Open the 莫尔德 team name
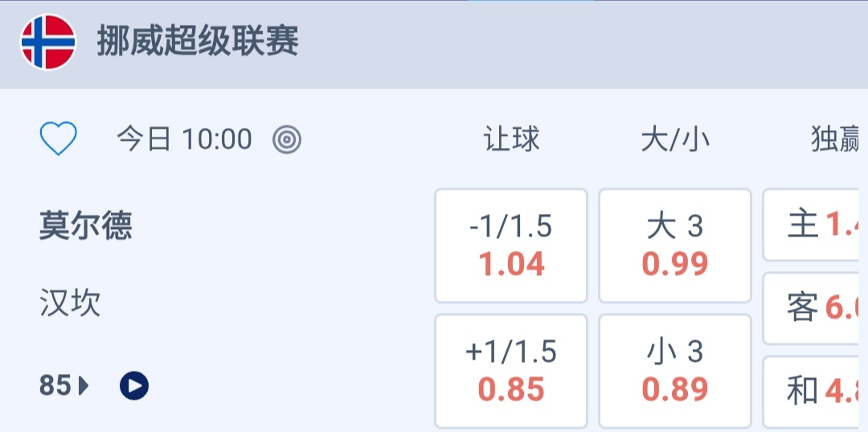Screen dimensions: 868x432 85,226
